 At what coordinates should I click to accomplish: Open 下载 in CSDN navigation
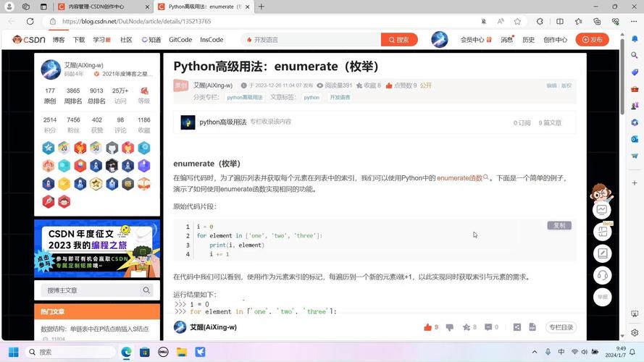pos(79,39)
